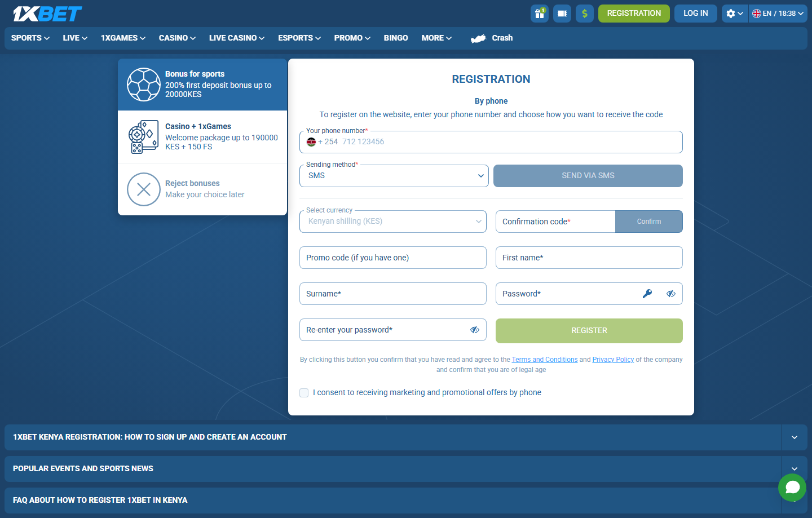Expand Popular Events and Sports News section
Viewport: 812px width, 518px height.
tap(794, 469)
